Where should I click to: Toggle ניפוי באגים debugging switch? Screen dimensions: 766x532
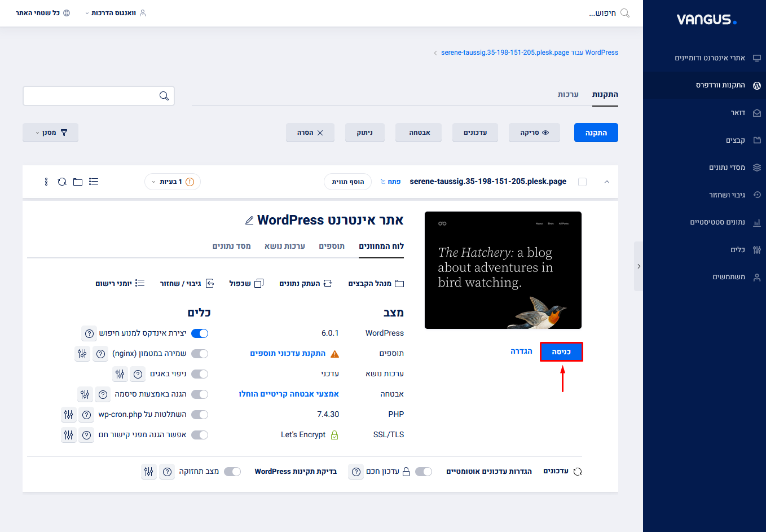click(200, 374)
